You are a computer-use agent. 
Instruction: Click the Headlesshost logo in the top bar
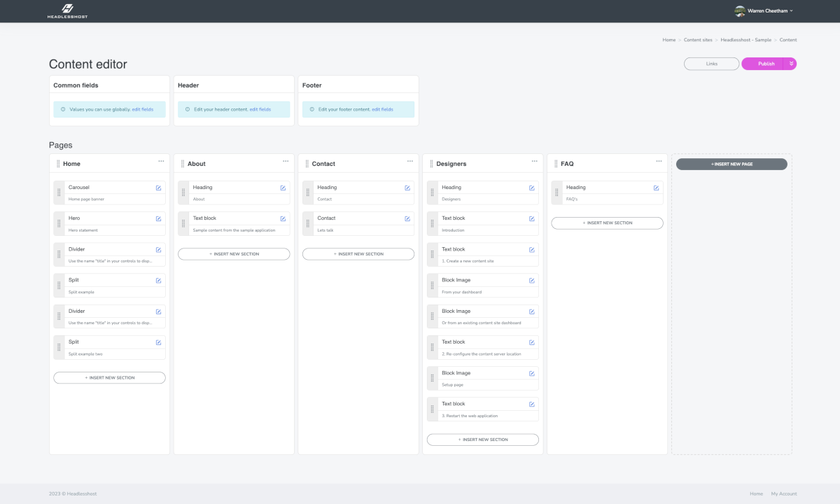[66, 10]
